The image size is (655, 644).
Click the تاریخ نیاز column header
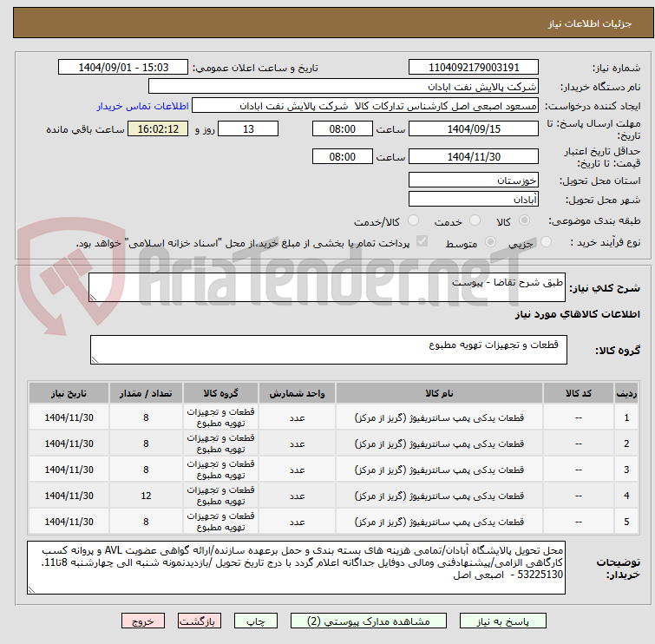click(69, 393)
